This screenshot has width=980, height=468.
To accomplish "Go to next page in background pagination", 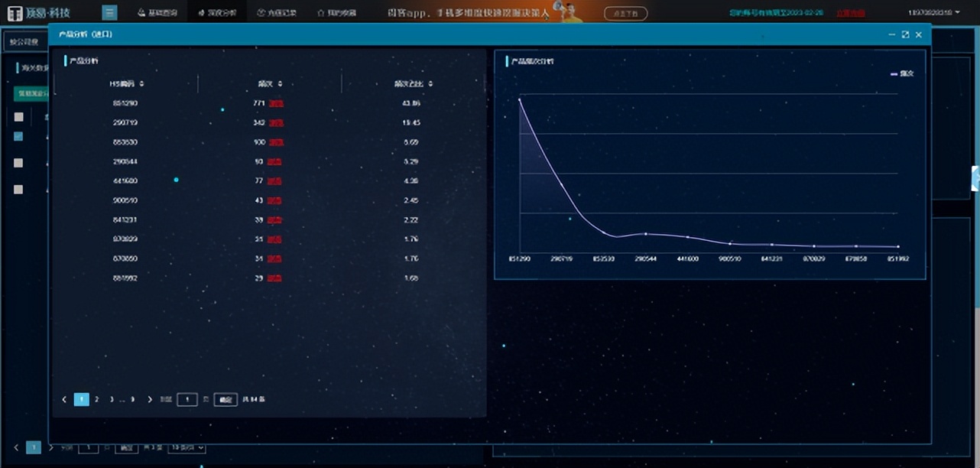I will [50, 447].
